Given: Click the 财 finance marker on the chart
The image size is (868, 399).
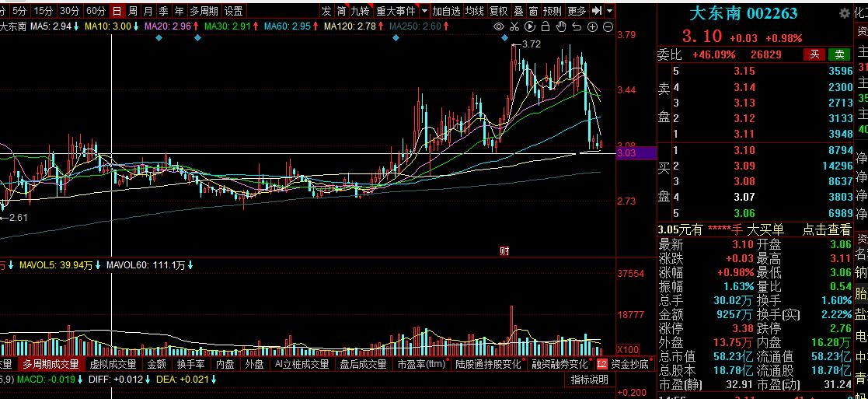Looking at the screenshot, I should pos(504,251).
